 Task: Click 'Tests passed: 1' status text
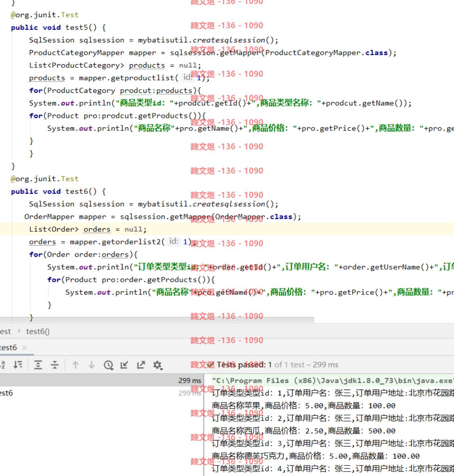click(x=244, y=365)
